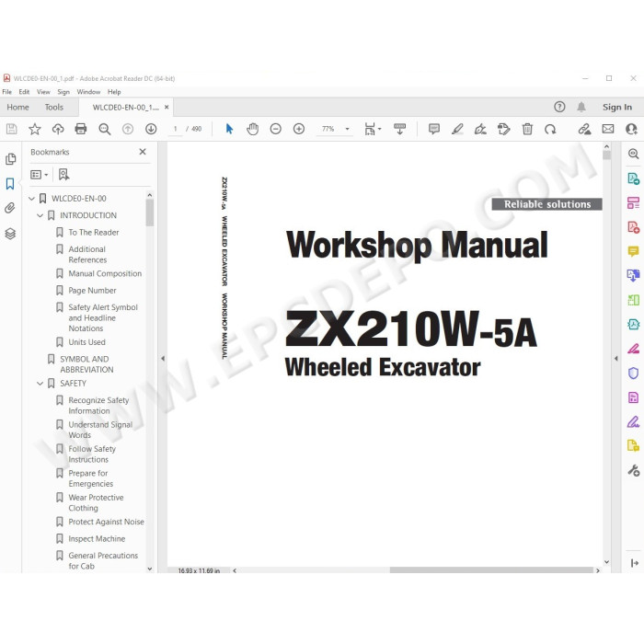Open Protect shield tool in right pane
The width and height of the screenshot is (644, 644).
coord(633,373)
